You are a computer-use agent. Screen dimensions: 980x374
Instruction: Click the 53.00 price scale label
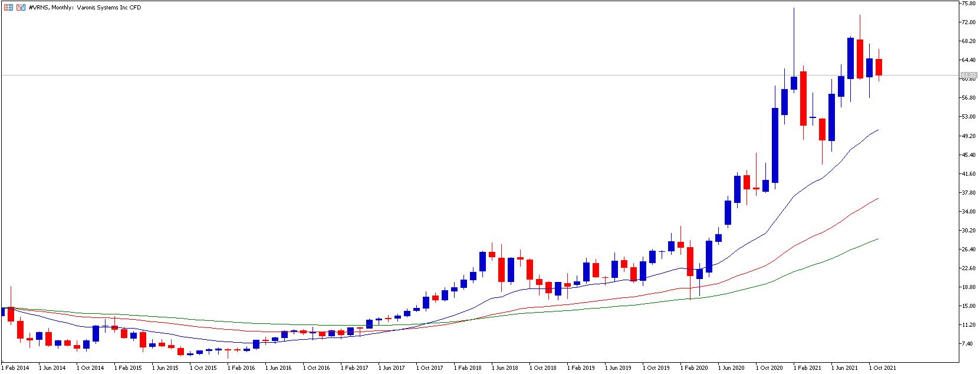968,117
